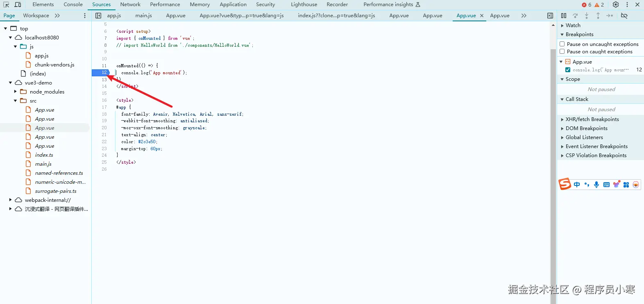This screenshot has height=304, width=644.
Task: Open the Application panel
Action: (233, 5)
